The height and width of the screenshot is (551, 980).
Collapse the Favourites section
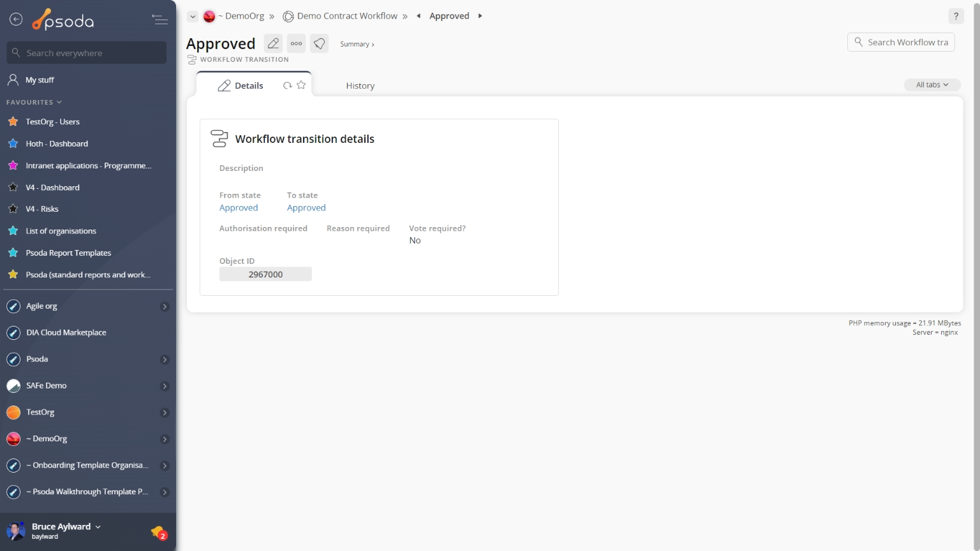click(34, 102)
